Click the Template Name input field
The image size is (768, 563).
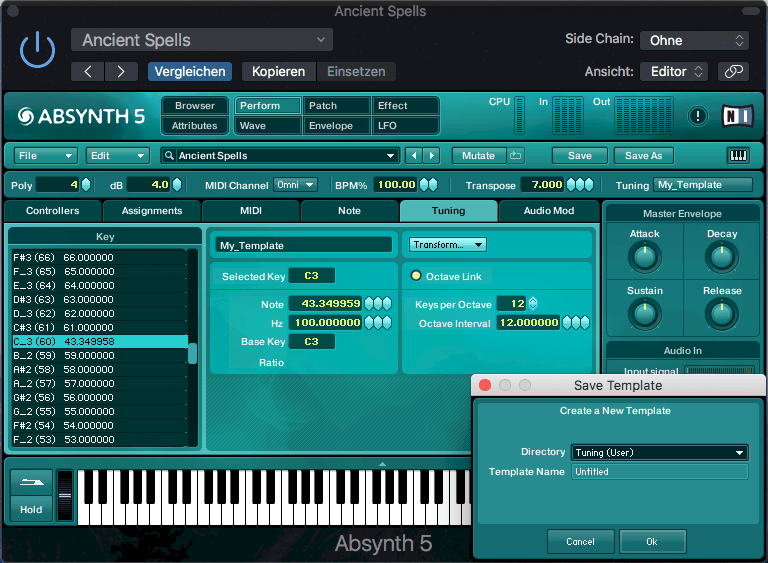point(659,472)
